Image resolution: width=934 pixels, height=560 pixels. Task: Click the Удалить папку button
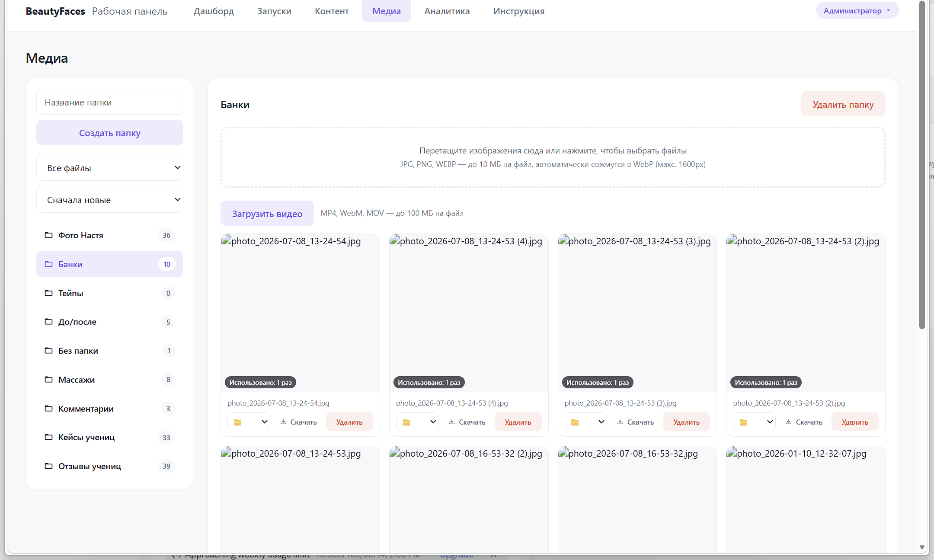[x=843, y=104]
